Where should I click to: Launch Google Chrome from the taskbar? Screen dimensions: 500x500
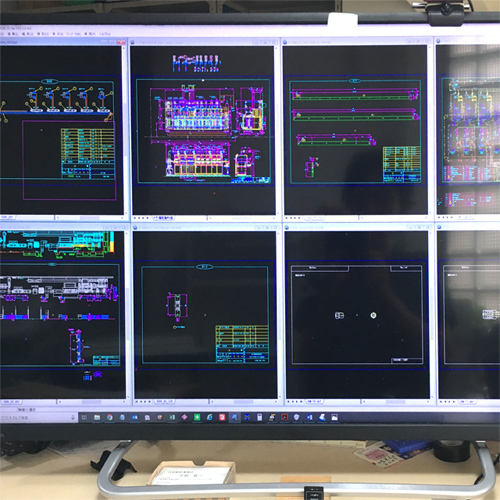pyautogui.click(x=109, y=417)
